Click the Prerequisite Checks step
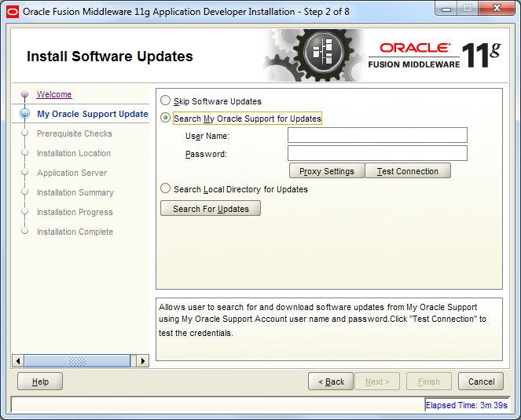This screenshot has width=521, height=420. (x=75, y=133)
